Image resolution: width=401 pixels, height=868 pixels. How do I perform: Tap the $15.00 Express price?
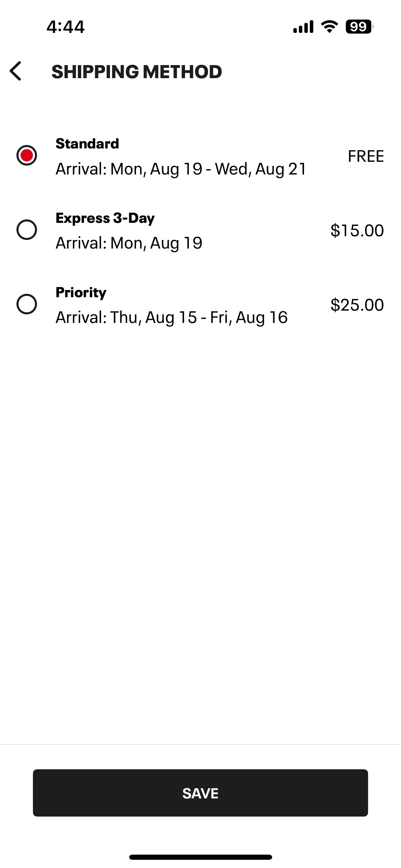pyautogui.click(x=357, y=230)
